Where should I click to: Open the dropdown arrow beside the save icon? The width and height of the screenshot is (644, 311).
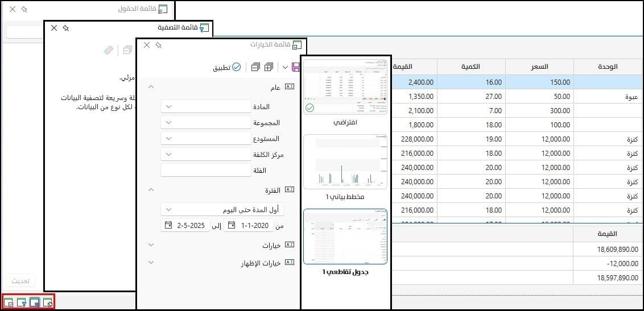(285, 67)
